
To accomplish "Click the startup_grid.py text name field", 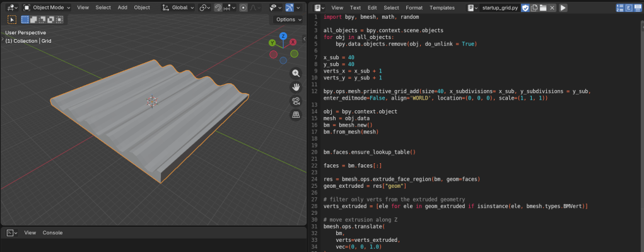I will [501, 8].
